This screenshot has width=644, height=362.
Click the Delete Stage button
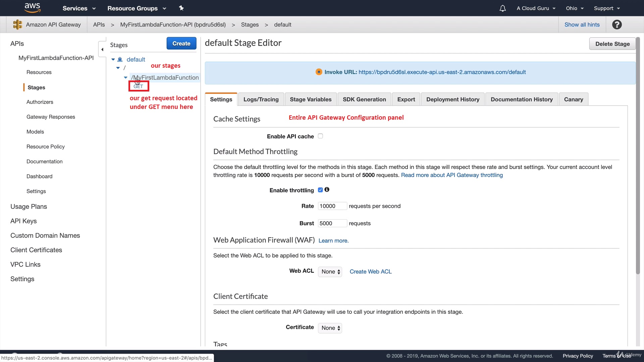coord(612,44)
